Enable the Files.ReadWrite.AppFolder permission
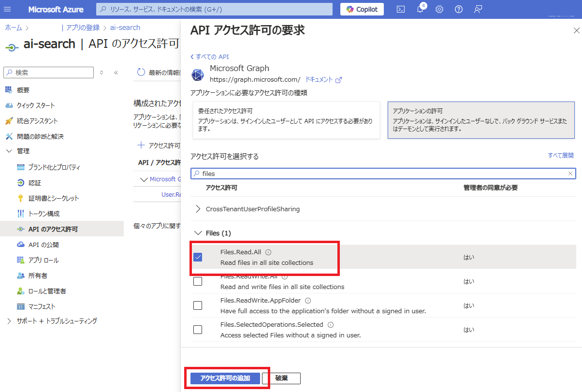582x392 pixels. (198, 305)
